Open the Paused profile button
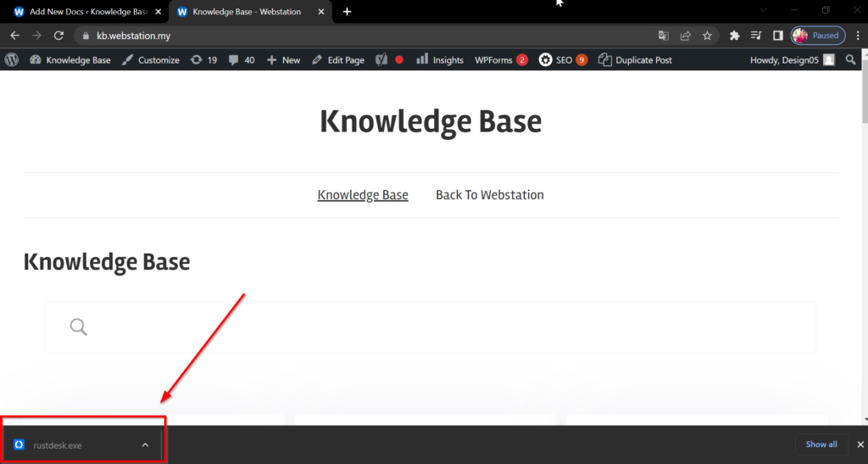 point(818,36)
